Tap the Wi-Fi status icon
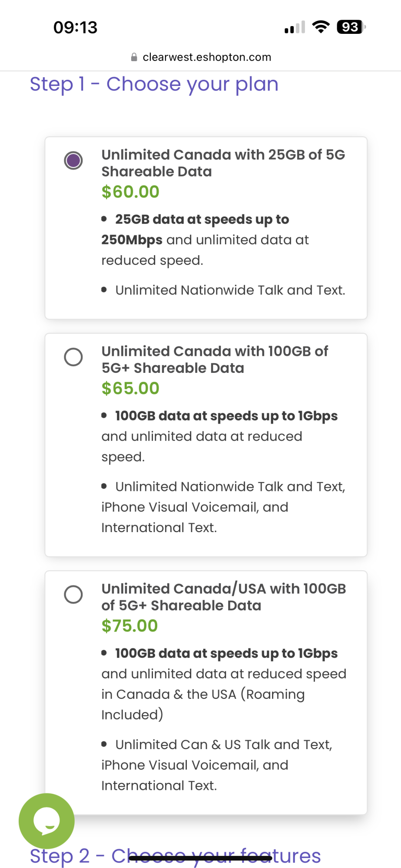401x868 pixels. (x=321, y=27)
